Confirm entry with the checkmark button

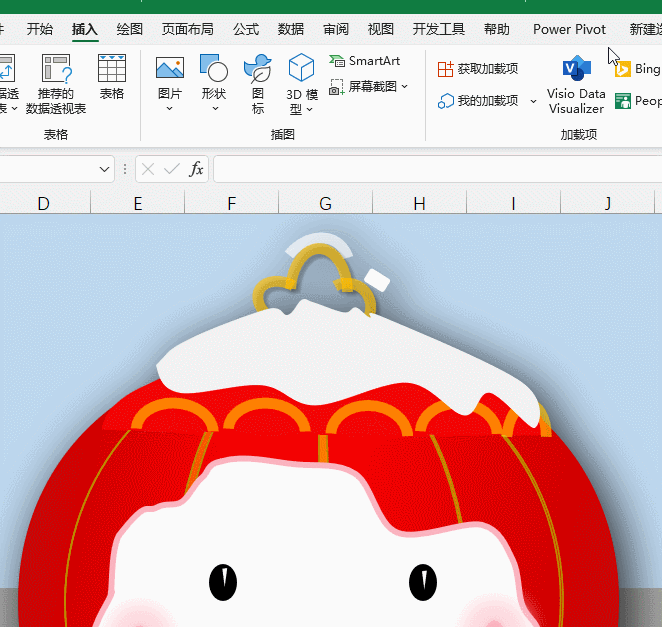tap(172, 169)
